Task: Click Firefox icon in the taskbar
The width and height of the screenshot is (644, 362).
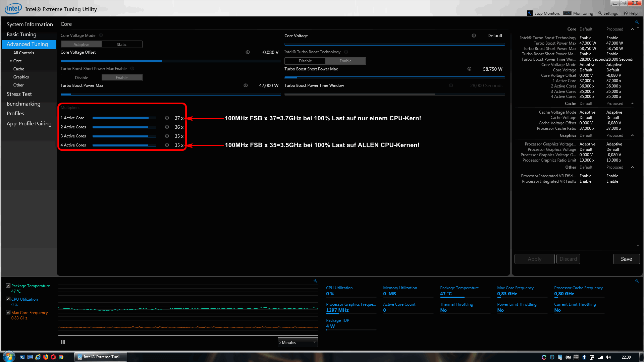Action: pos(46,357)
